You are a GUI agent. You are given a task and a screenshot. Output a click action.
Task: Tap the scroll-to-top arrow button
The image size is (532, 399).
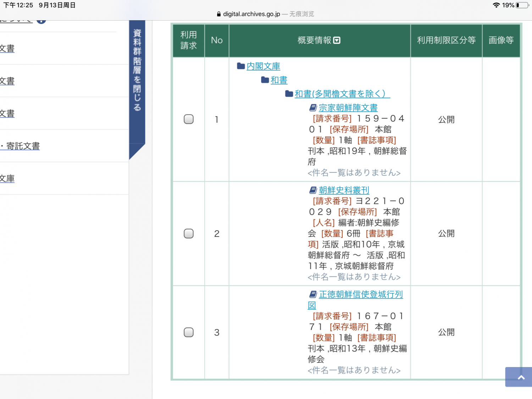click(520, 377)
